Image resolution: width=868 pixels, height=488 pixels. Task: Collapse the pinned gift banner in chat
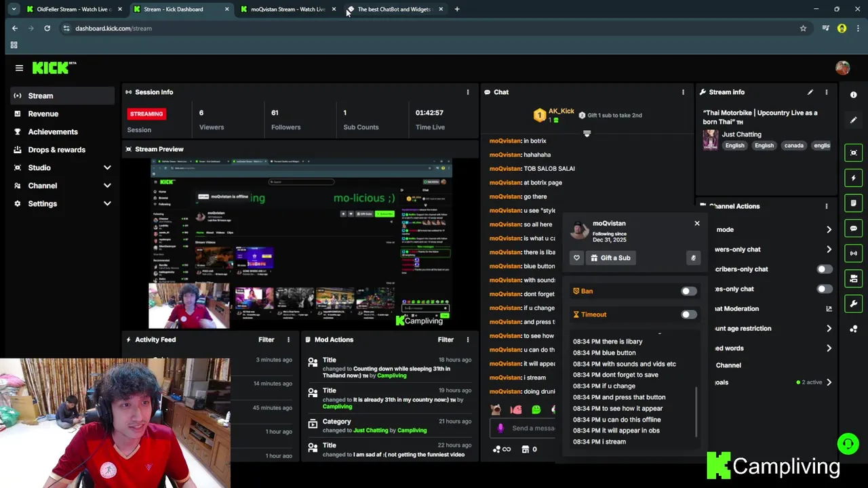coord(587,134)
